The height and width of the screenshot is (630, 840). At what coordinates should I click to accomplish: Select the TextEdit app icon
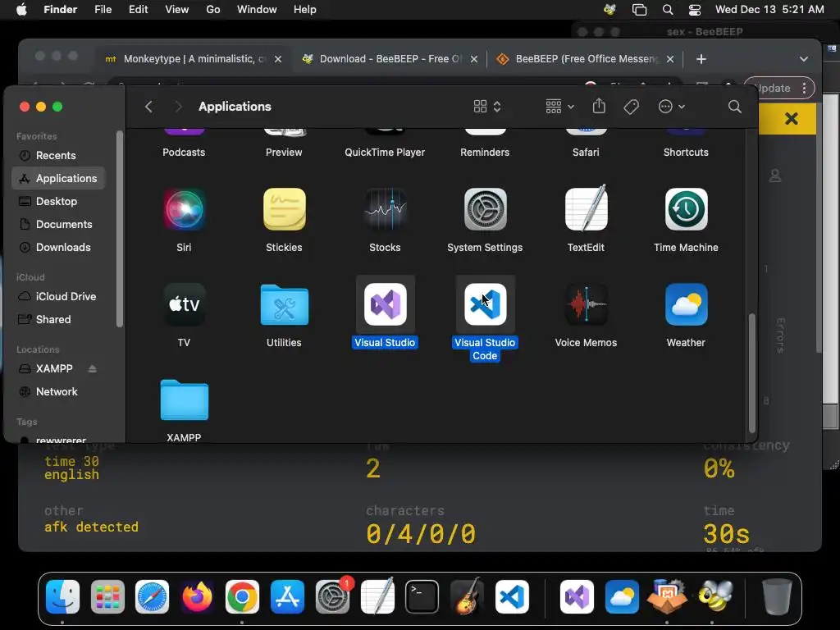586,208
